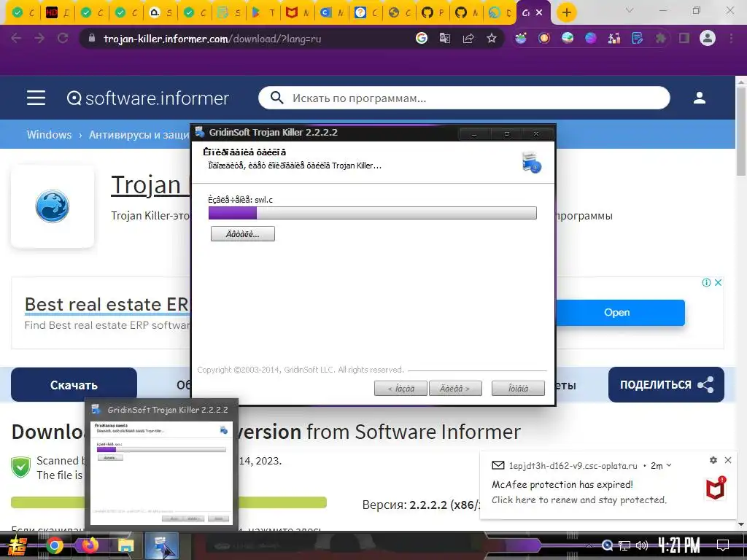Expand the notification via the 2m chevron
Viewport: 747px width, 560px height.
(x=669, y=465)
